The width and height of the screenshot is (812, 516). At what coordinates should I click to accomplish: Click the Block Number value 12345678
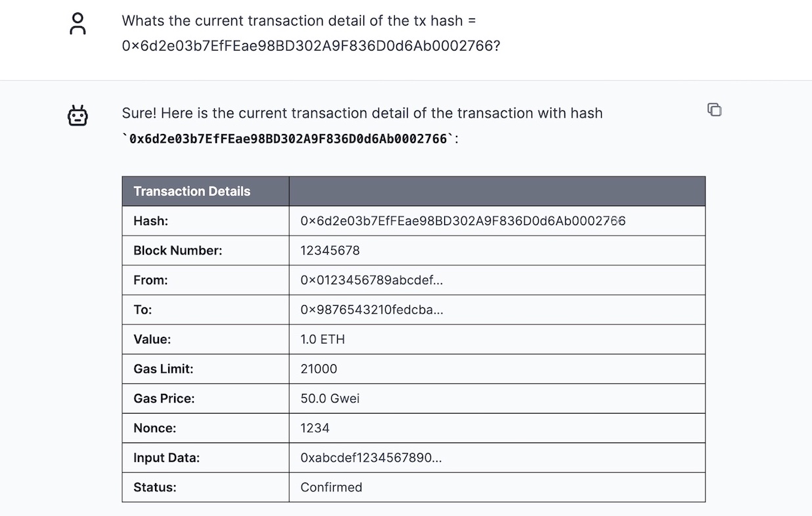(x=330, y=251)
